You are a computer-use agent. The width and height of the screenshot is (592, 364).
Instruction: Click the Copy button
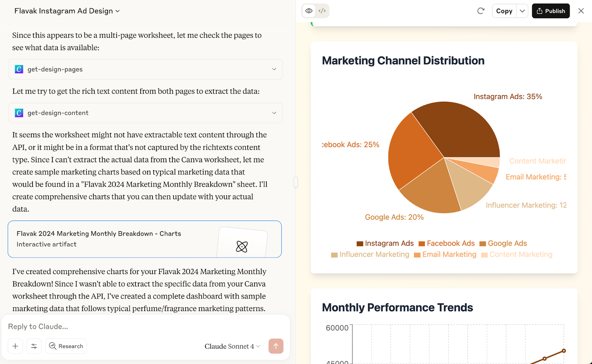click(504, 11)
